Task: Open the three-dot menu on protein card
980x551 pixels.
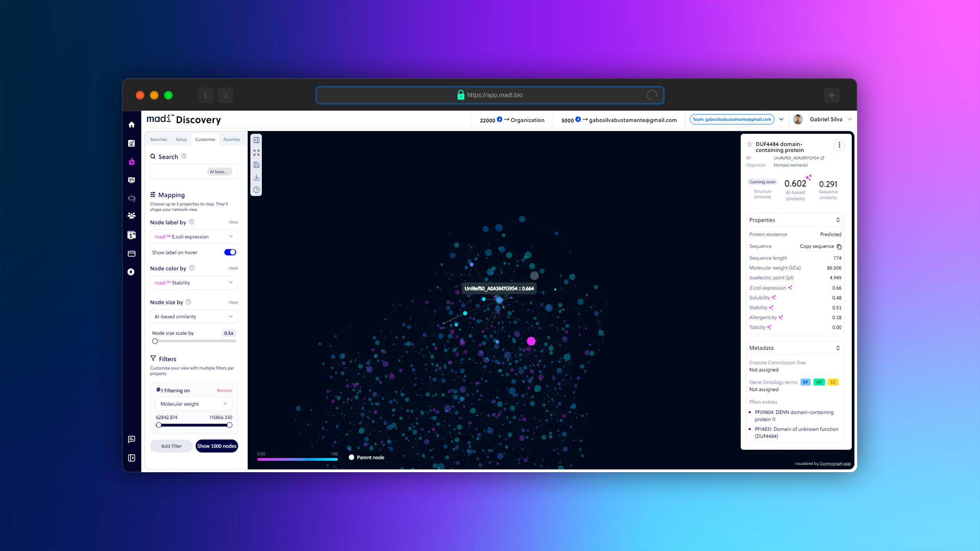Action: click(839, 145)
